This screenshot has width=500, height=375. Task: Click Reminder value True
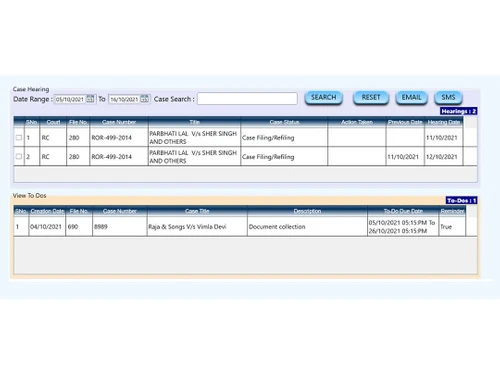pos(446,227)
